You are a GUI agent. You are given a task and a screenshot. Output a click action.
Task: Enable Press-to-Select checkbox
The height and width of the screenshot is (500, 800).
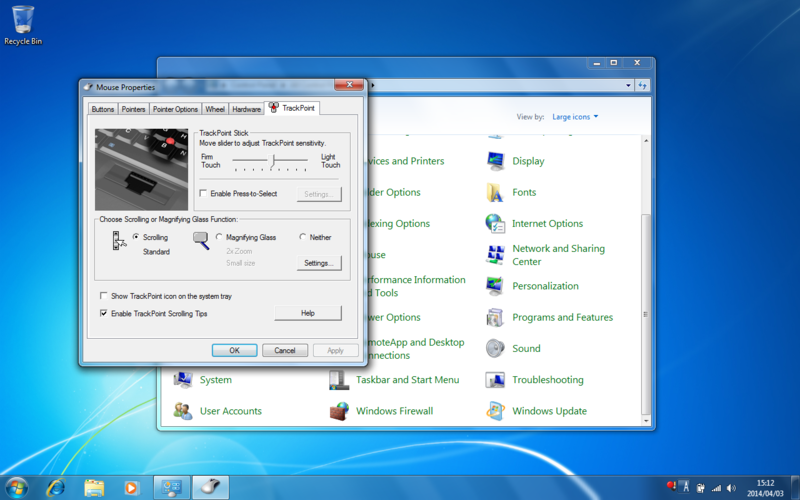203,193
